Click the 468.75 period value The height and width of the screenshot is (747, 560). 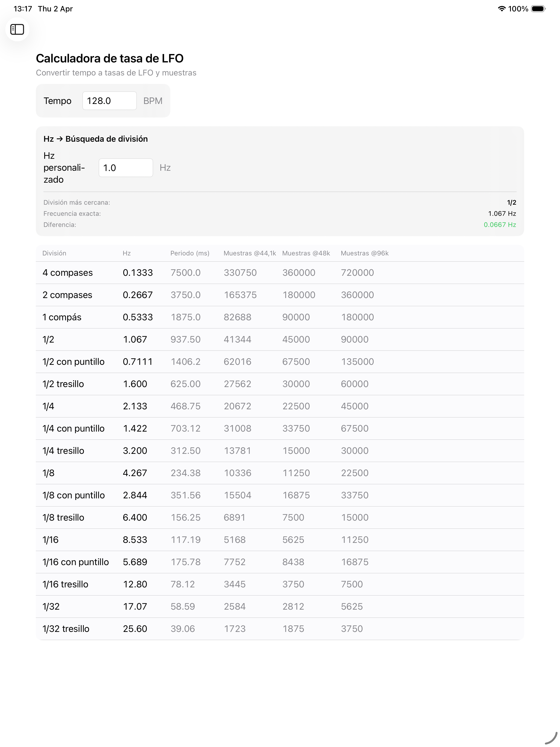185,406
